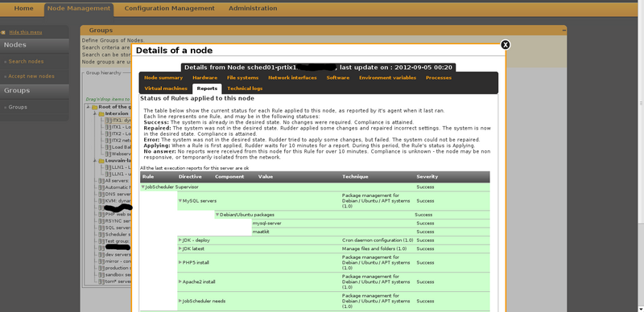
Task: Show the Network interfaces tab
Action: tap(292, 77)
